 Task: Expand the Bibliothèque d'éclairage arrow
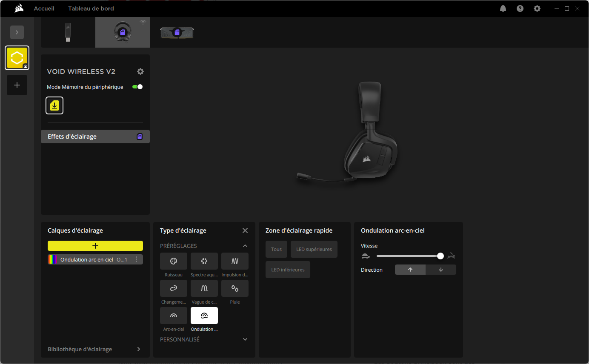(139, 349)
